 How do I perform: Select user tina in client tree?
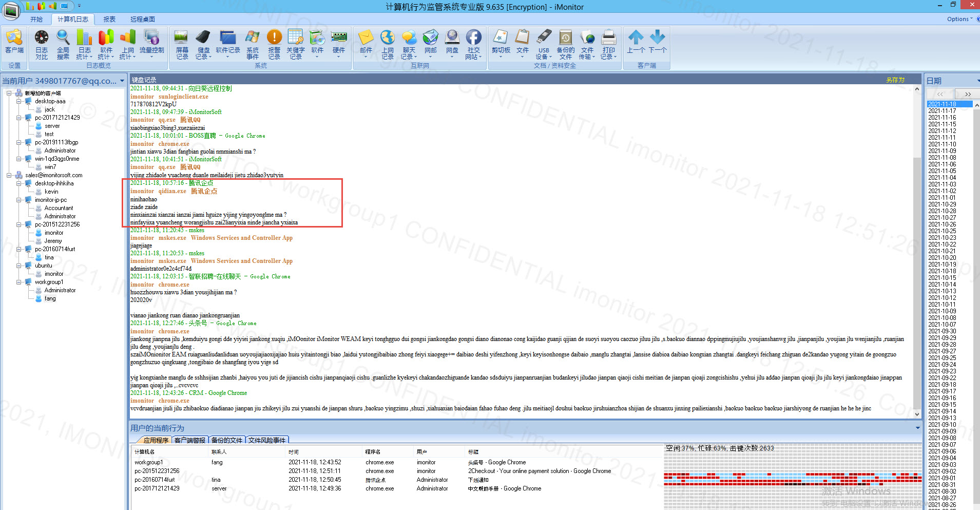[49, 257]
